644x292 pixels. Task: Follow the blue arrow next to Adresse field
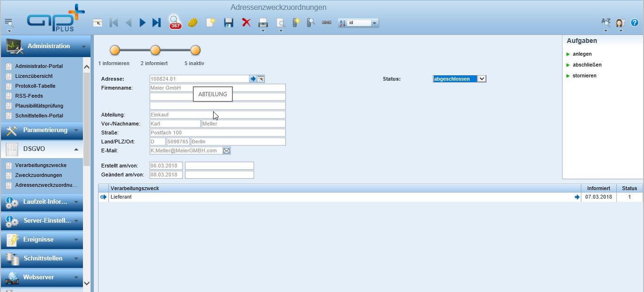[253, 79]
